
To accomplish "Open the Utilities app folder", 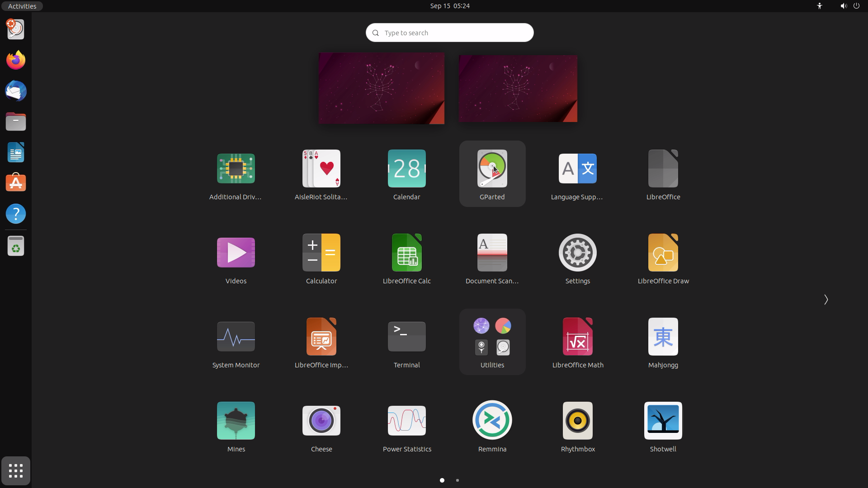I will pos(492,342).
